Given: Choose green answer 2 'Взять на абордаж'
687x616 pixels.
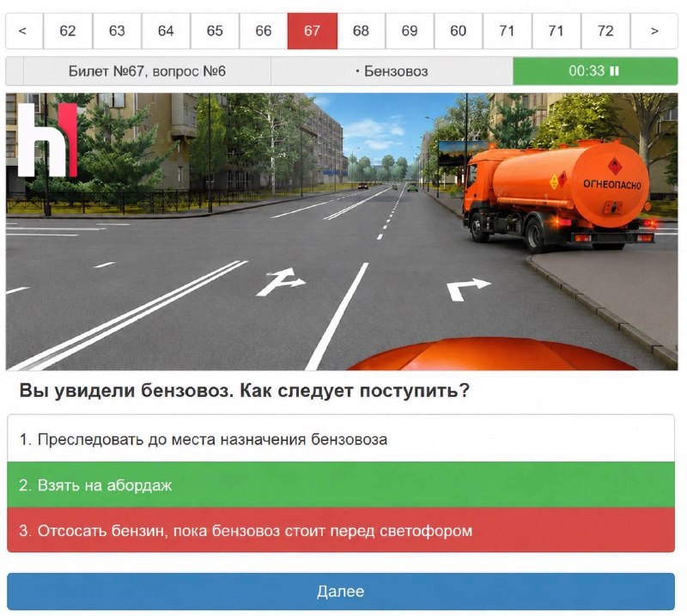Looking at the screenshot, I should click(341, 485).
